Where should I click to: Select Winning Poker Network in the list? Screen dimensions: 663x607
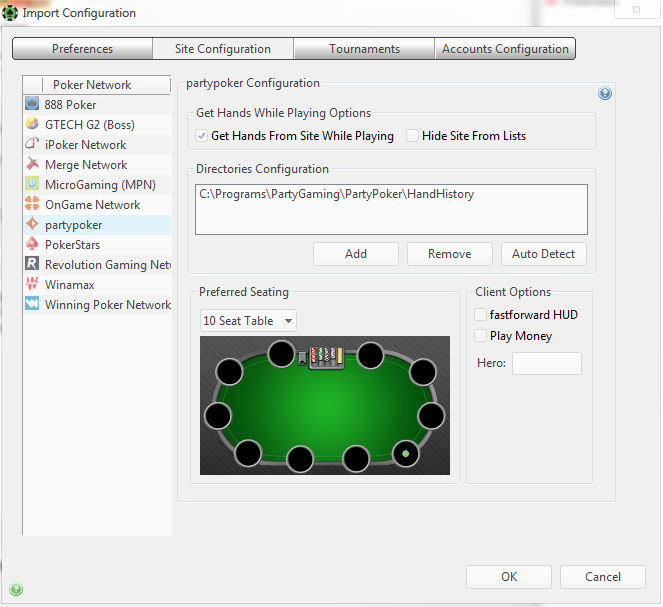(x=98, y=305)
